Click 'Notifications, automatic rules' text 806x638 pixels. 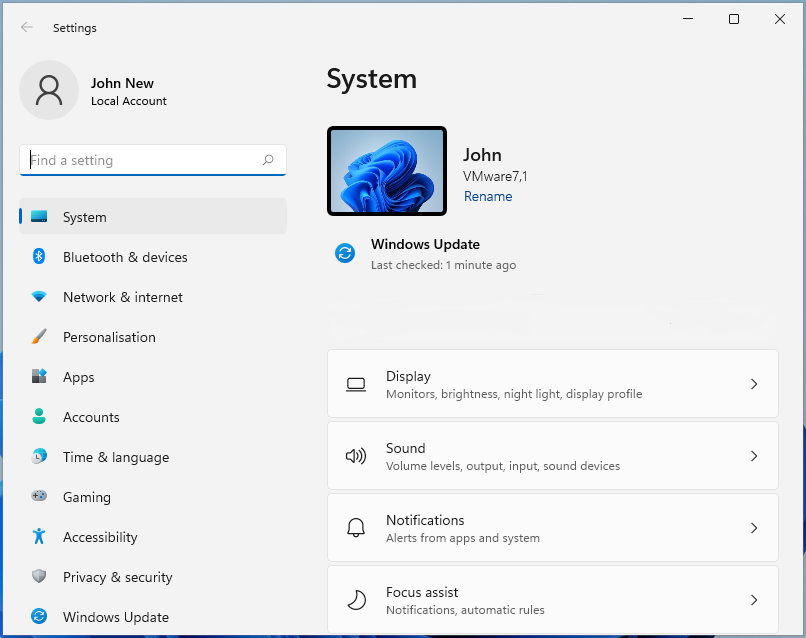(465, 610)
